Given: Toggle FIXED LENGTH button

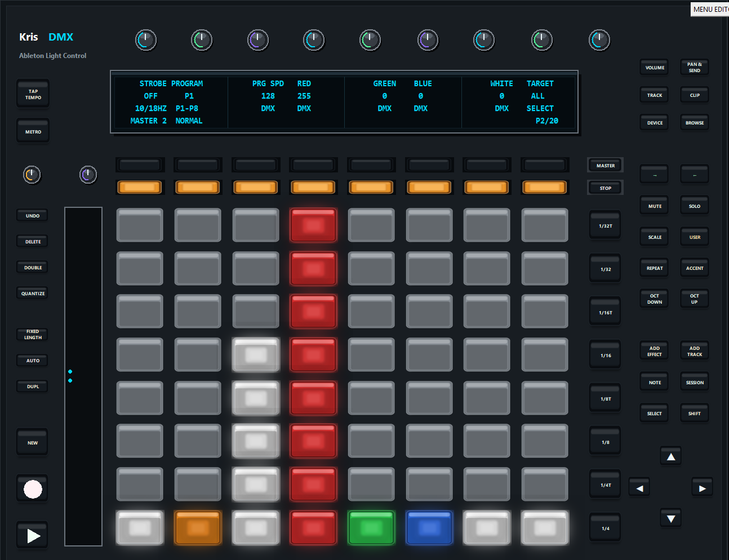Looking at the screenshot, I should [33, 335].
